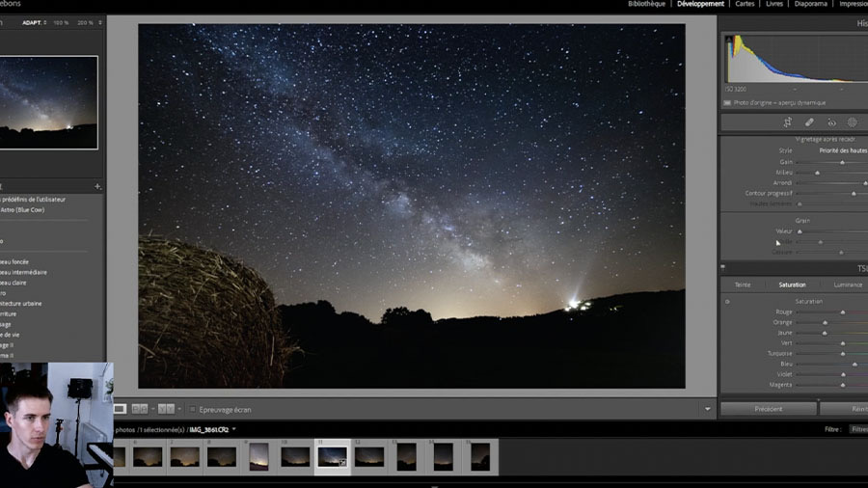Adjust the Turquoise saturation slider

843,354
